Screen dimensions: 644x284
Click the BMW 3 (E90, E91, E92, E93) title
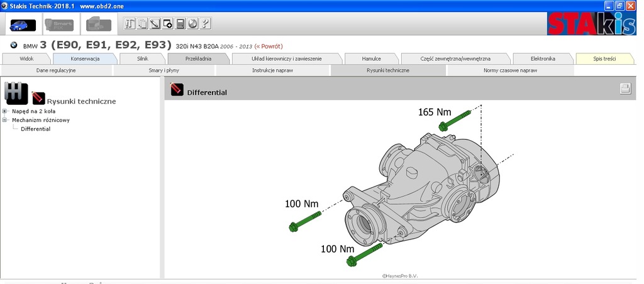(97, 45)
